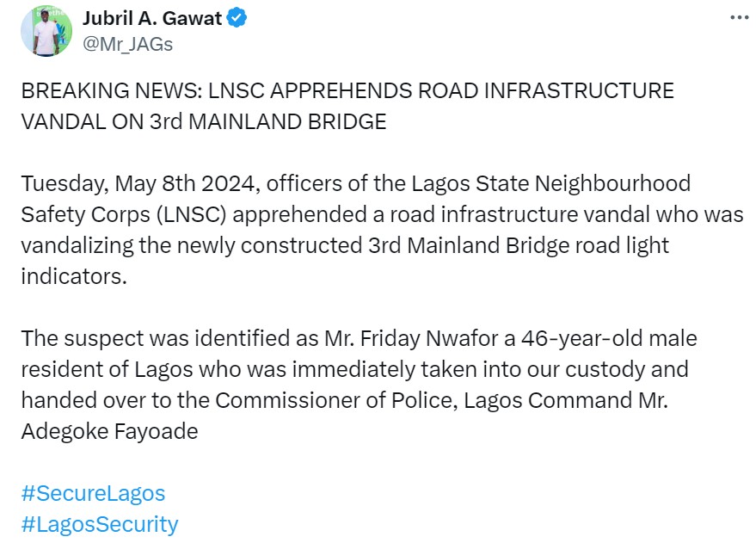Open the @Mr_JAGs handle
Screen dimensions: 756x543
127,45
